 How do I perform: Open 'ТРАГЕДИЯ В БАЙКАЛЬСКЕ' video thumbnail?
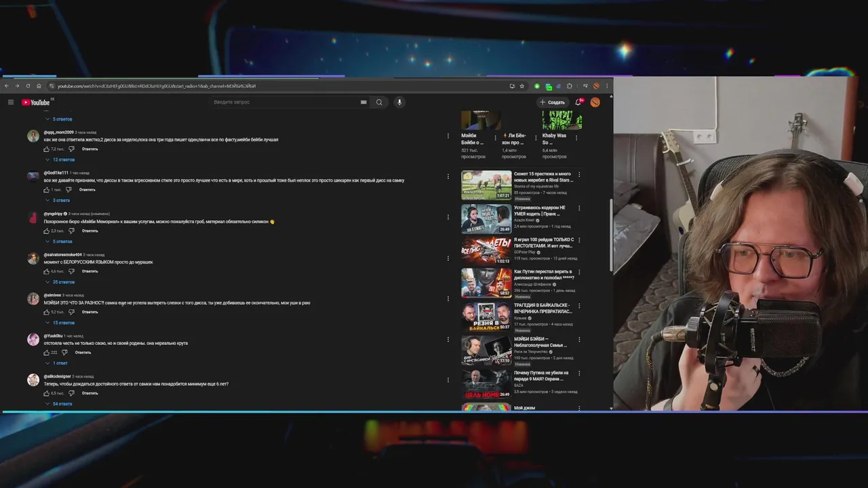tap(486, 316)
